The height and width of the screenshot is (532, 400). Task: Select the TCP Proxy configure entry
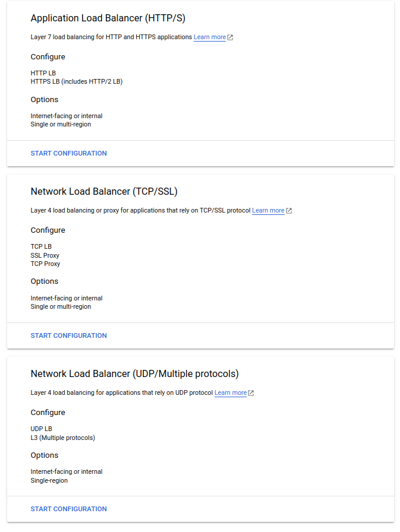pos(45,264)
